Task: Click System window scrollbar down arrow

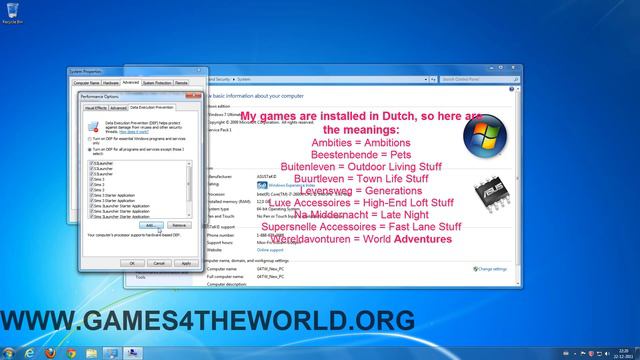Action: click(x=518, y=283)
